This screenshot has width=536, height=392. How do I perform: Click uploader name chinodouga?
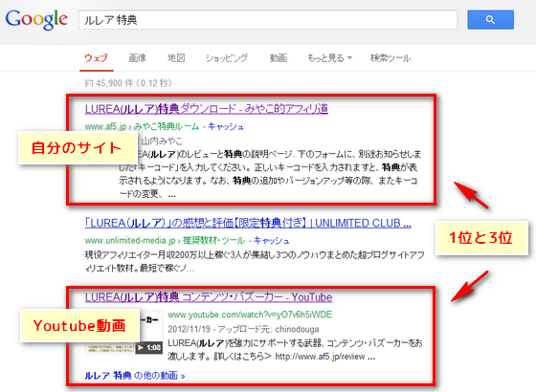click(x=297, y=329)
